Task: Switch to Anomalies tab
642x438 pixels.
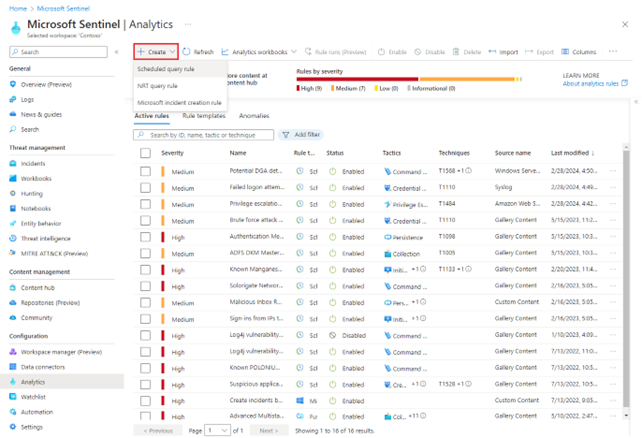Action: pos(254,116)
